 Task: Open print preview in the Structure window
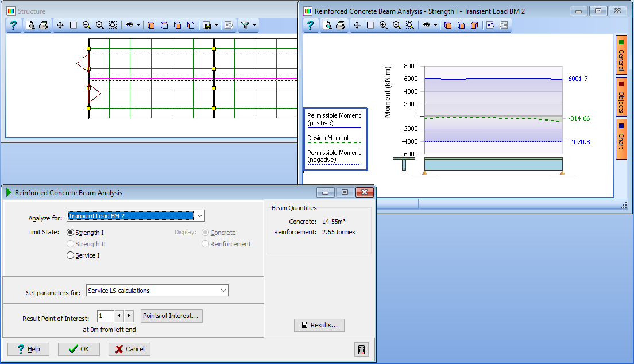[29, 25]
